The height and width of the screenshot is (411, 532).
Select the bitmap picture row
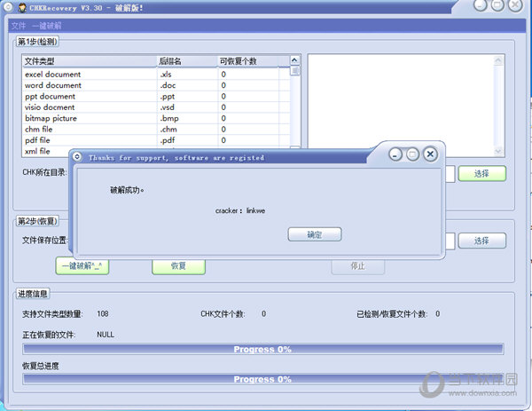pyautogui.click(x=156, y=118)
